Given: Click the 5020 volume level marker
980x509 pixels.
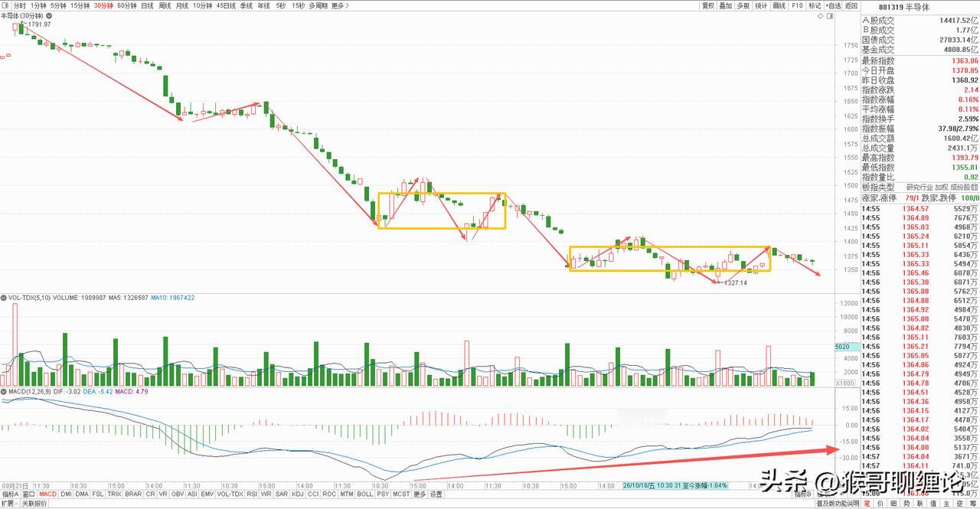Looking at the screenshot, I should (841, 347).
